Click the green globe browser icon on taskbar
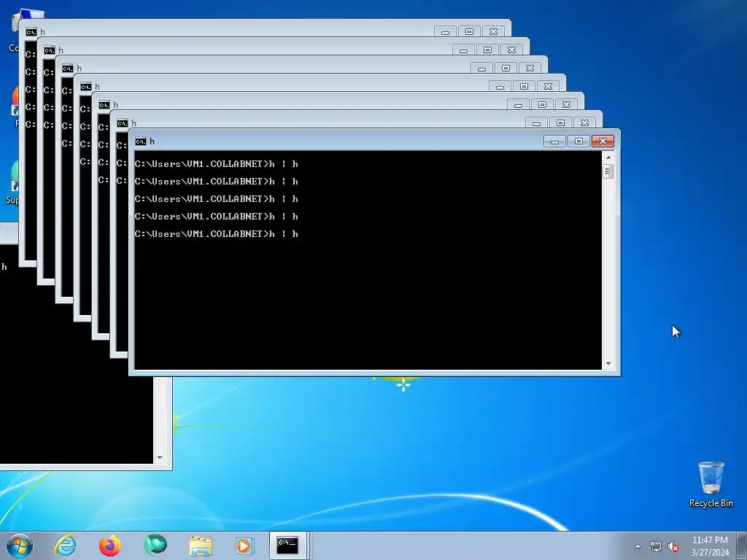747x560 pixels. [x=155, y=545]
